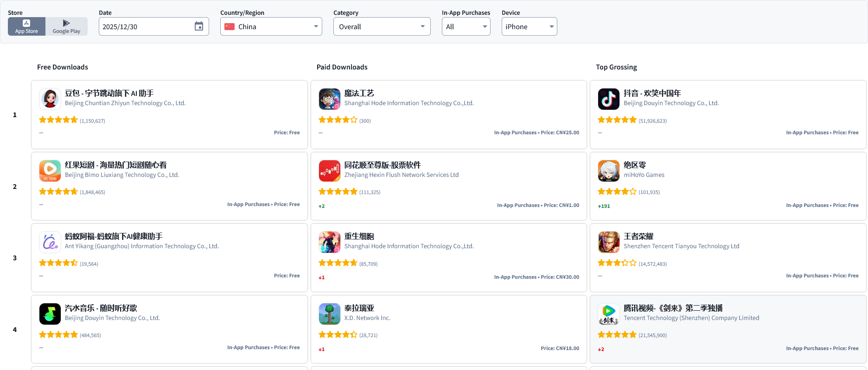Viewport: 868px width, 370px height.
Task: Open the 泰拉瑞亚 Terraria game icon
Action: point(330,314)
